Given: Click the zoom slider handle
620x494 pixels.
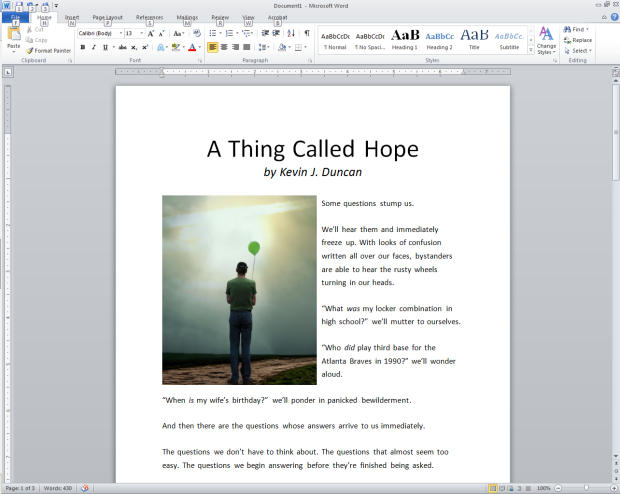Looking at the screenshot, I should coord(586,488).
